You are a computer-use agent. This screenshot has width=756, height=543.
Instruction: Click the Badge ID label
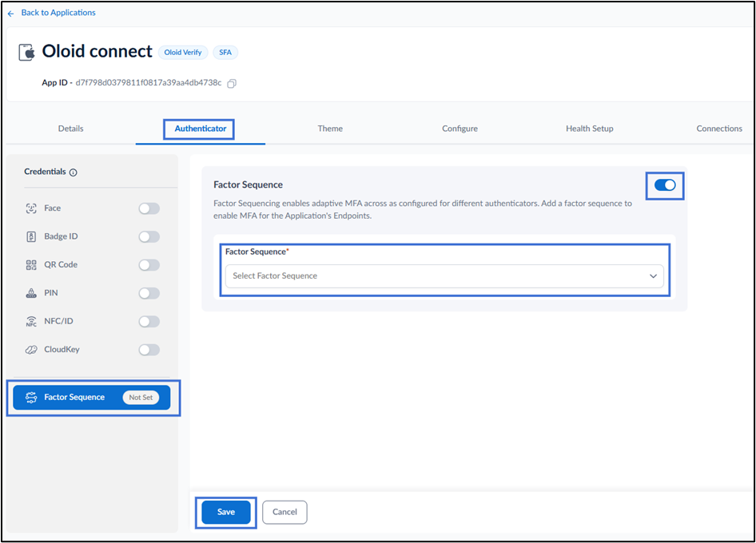coord(61,236)
